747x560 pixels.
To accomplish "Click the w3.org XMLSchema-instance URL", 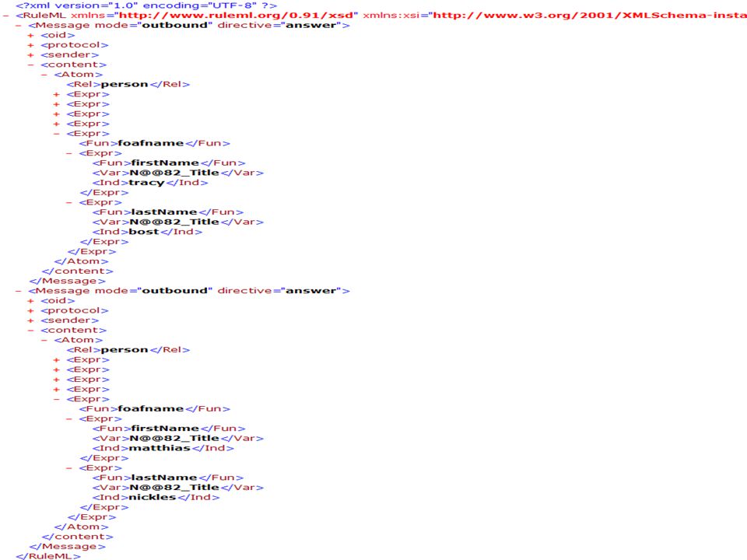I will point(590,16).
